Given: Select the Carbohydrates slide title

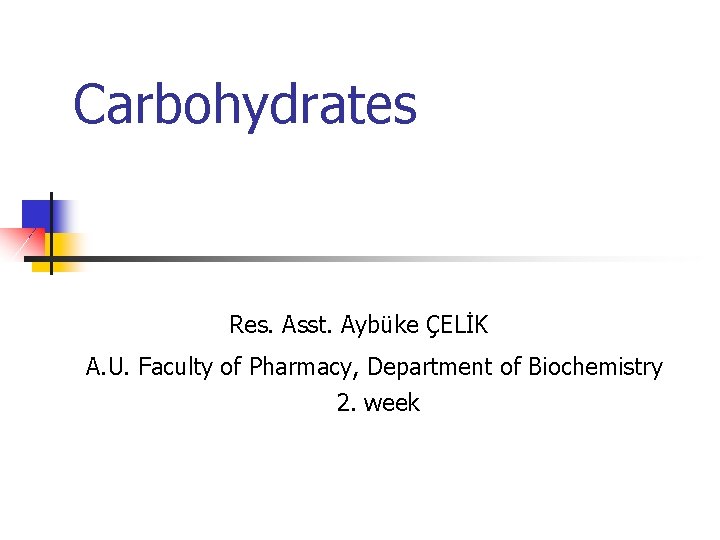Looking at the screenshot, I should [245, 107].
